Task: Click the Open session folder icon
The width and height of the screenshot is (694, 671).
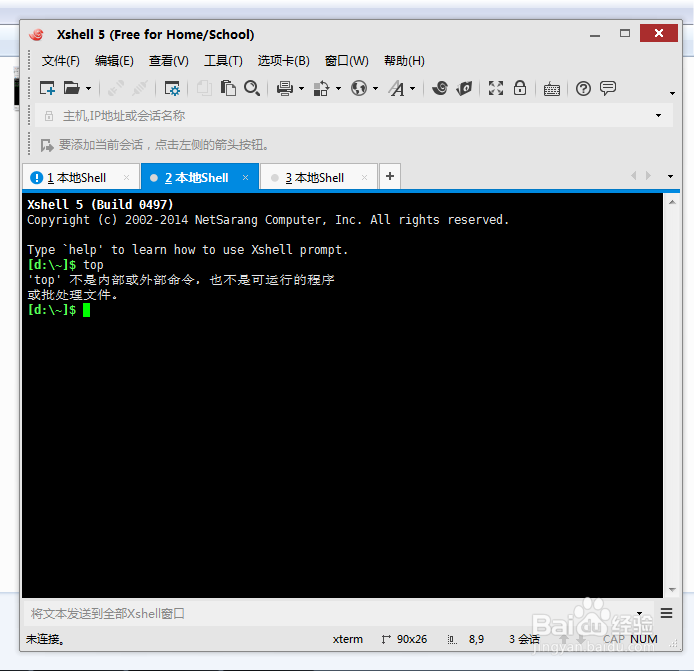Action: 71,88
